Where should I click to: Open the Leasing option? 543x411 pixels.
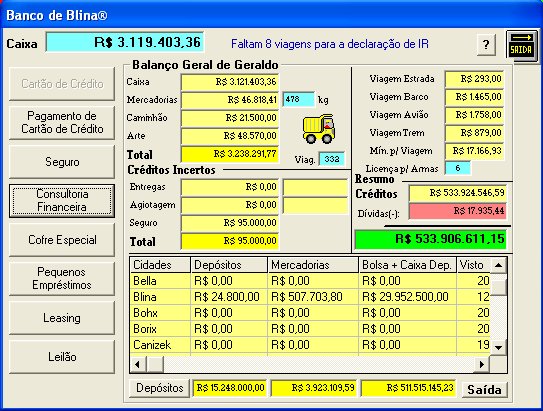pos(62,318)
